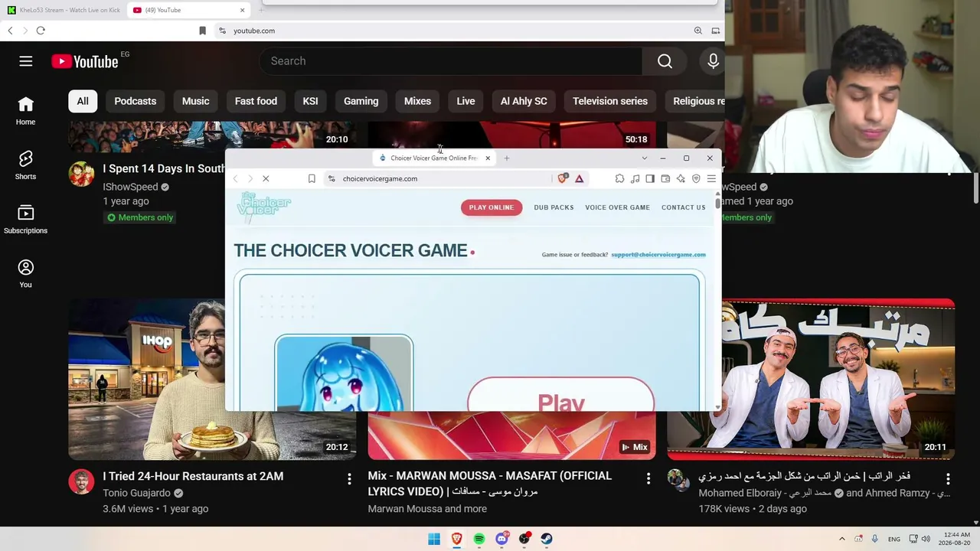
Task: Toggle the Brave sidebar panel
Action: 650,178
